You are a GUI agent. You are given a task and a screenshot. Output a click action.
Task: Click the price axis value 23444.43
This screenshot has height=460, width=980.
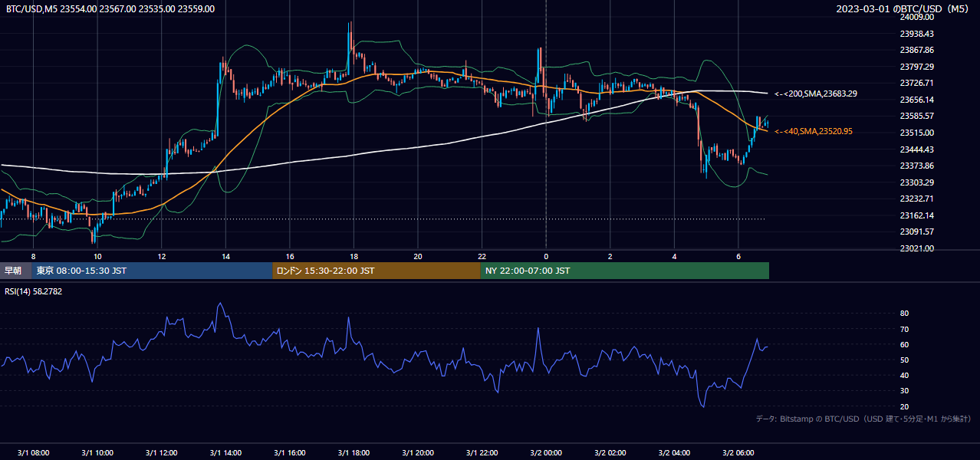click(916, 149)
